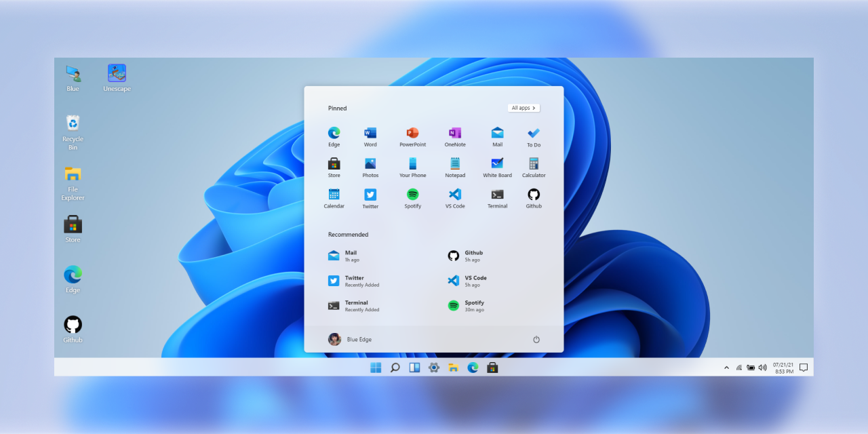Click the To Do pinned app

coord(534,133)
